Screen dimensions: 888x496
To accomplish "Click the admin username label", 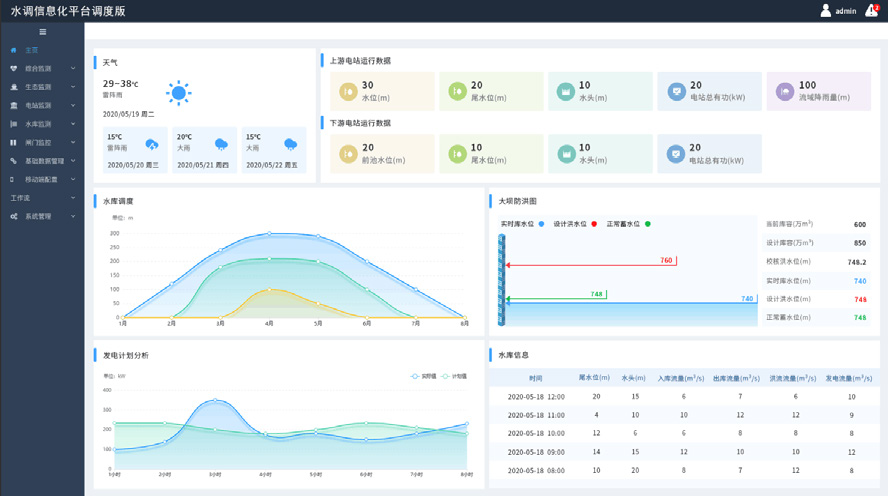I will (846, 11).
